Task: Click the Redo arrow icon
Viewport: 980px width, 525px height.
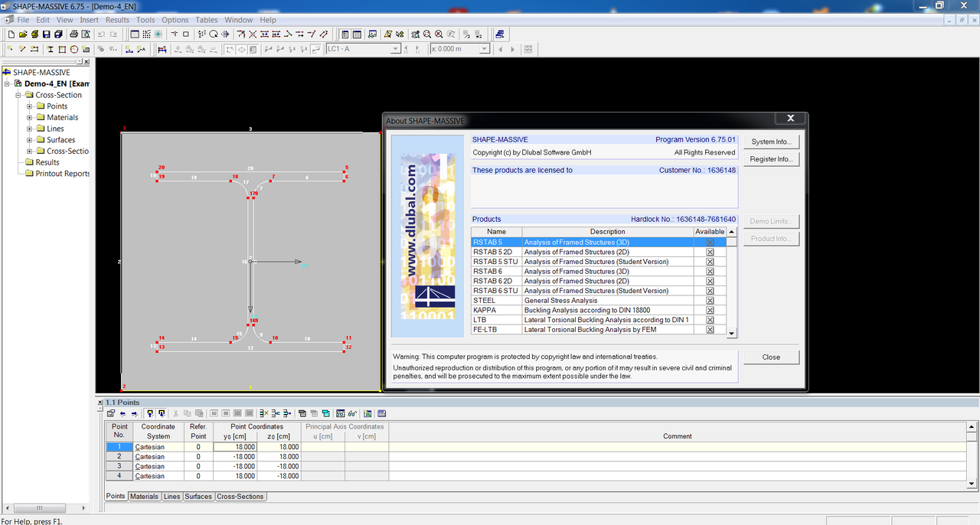Action: click(x=113, y=34)
